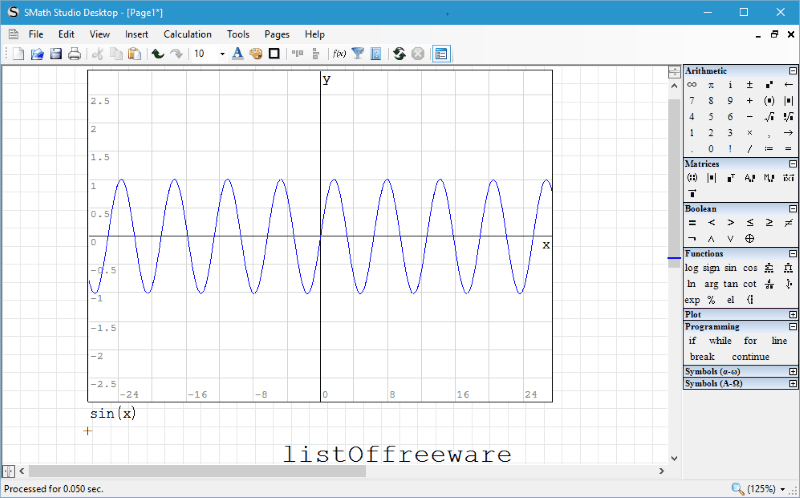Insert the continue statement
Viewport: 800px width, 498px height.
point(751,357)
